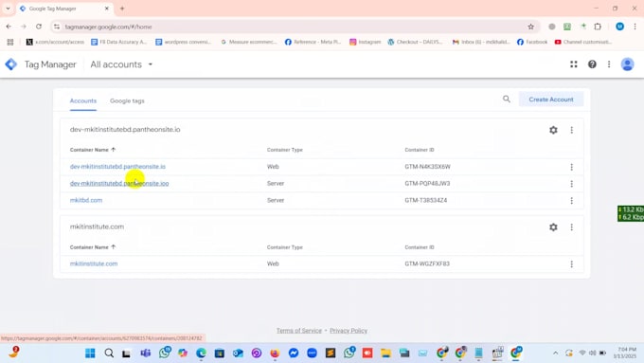Open more options for container GTM-WGZFXF83
This screenshot has width=644, height=363.
coord(571,263)
